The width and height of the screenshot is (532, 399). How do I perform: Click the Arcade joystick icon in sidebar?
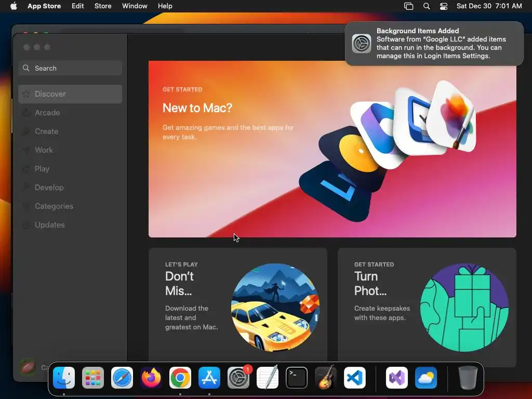point(26,113)
